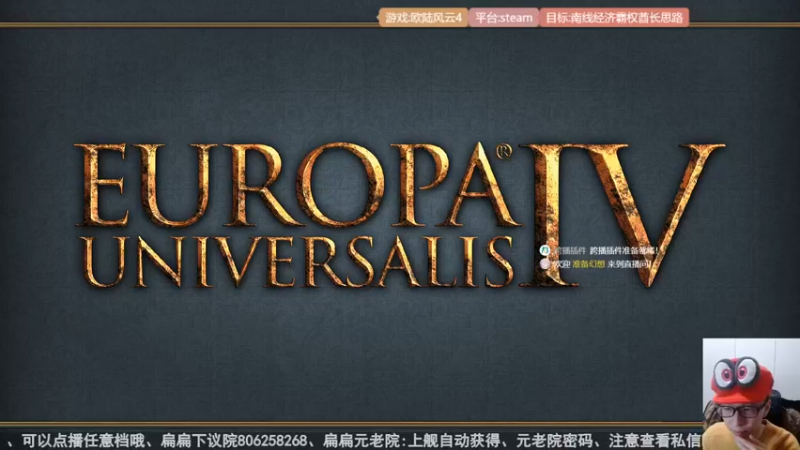Click the 游戏:欧陆风云4 game label
This screenshot has height=450, width=800.
[x=423, y=18]
